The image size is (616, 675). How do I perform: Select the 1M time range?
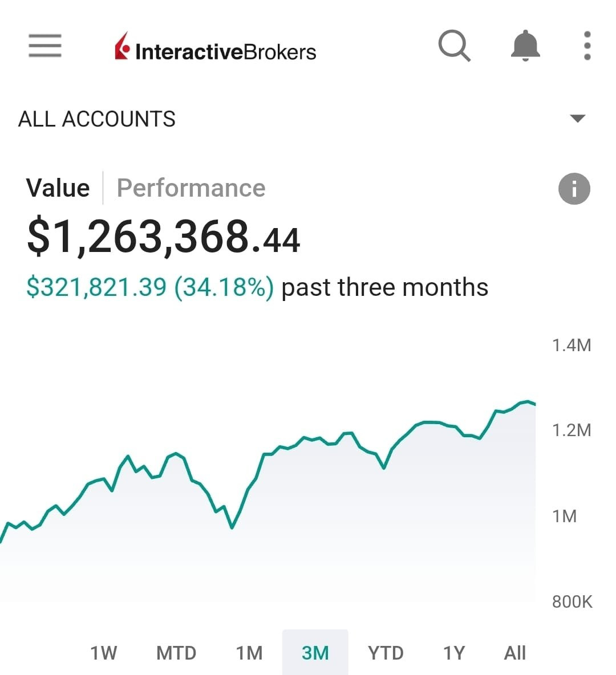[x=249, y=653]
